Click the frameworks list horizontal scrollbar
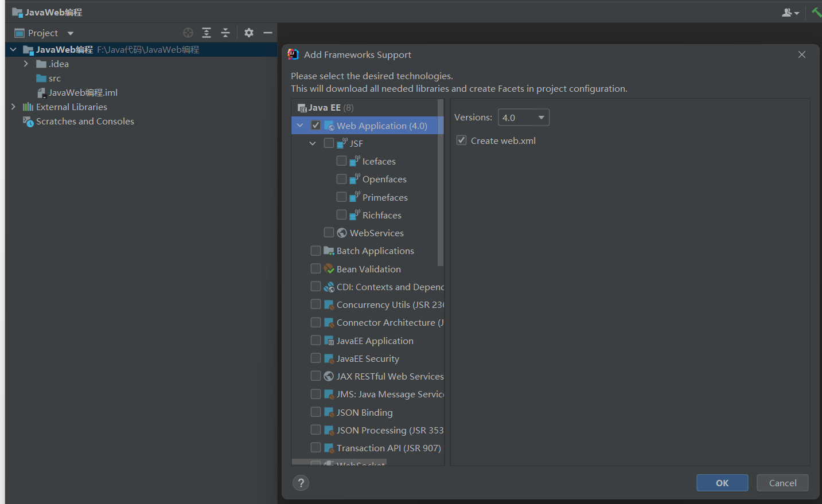This screenshot has height=504, width=822. pos(339,462)
